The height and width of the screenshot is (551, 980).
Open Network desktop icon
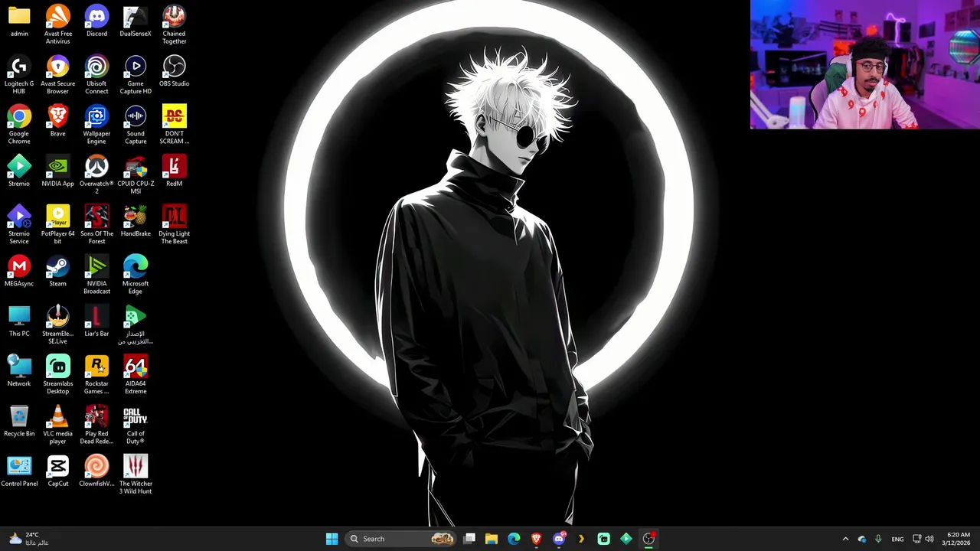pos(19,371)
